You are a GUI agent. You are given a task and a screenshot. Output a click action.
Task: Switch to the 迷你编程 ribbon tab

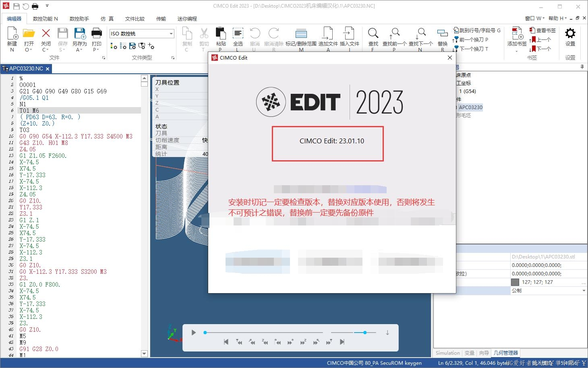point(187,19)
